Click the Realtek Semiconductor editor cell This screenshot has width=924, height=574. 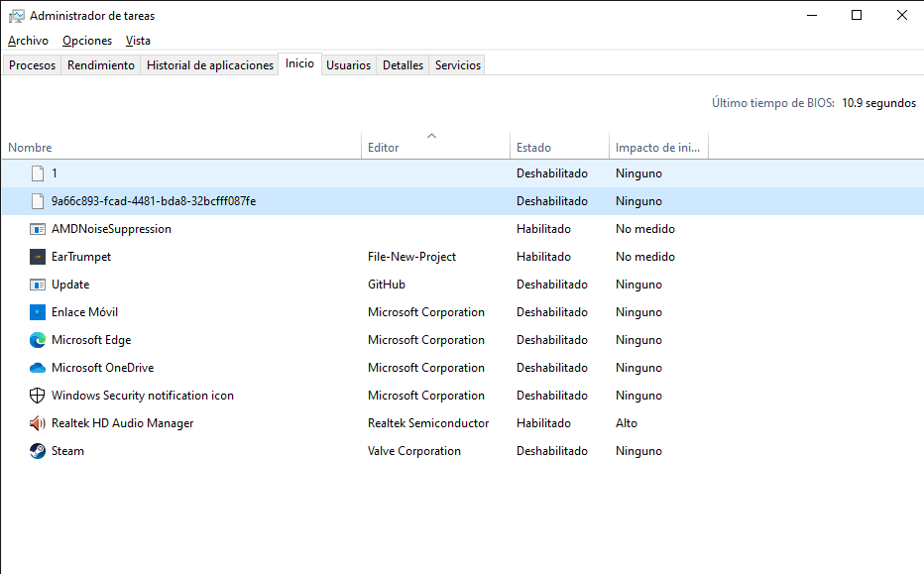click(428, 423)
